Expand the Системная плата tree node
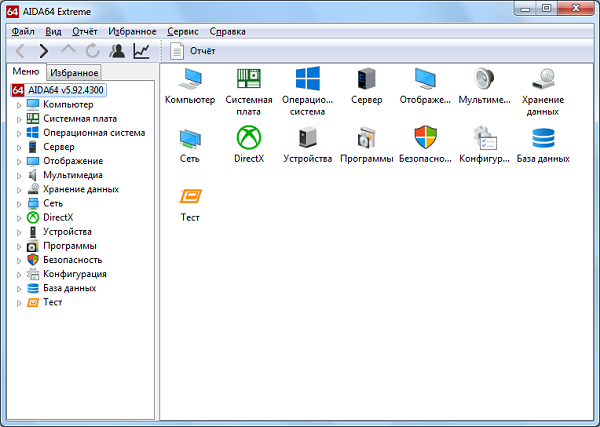Screen dimensions: 600x427 (19, 119)
